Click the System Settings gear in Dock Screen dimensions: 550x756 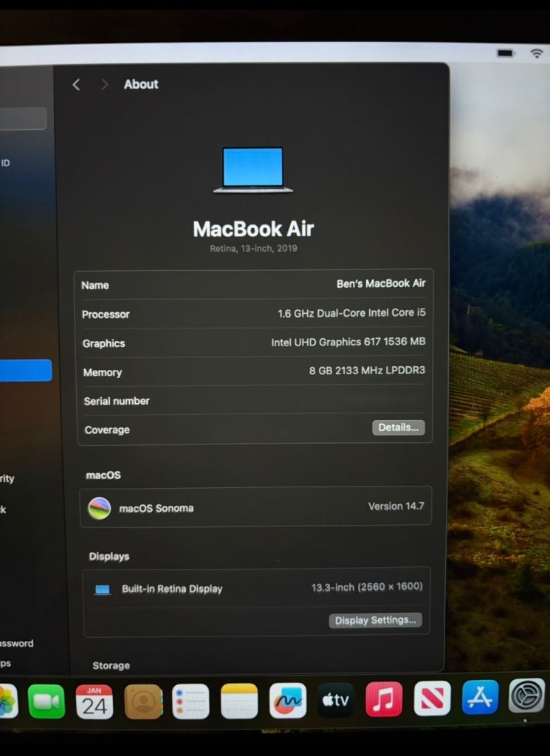[x=526, y=695]
